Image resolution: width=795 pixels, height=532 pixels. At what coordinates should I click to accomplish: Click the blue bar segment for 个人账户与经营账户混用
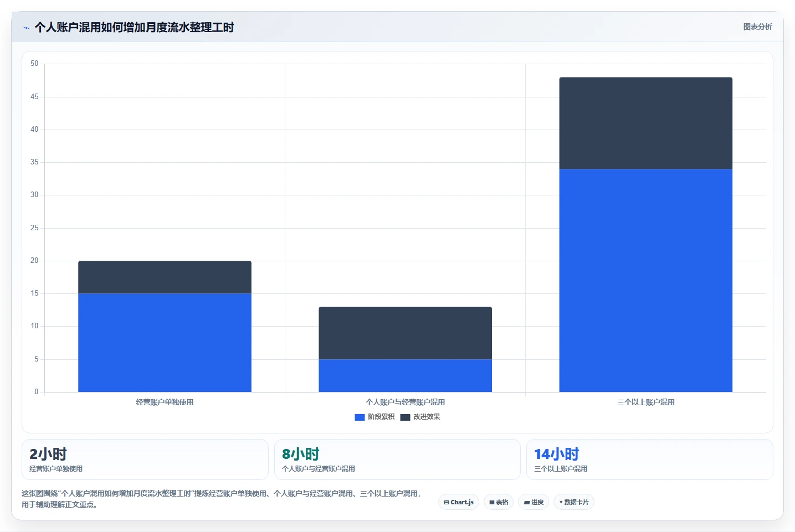click(405, 376)
